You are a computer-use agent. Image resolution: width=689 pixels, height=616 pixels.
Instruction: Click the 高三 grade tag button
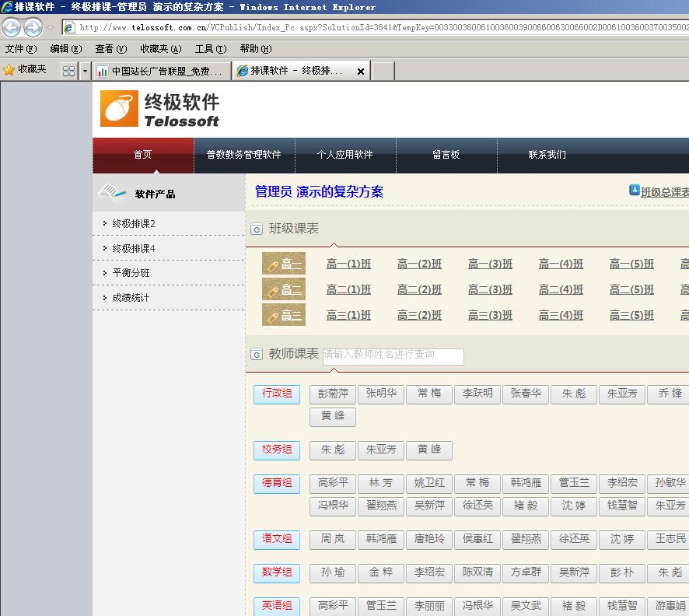click(x=284, y=314)
